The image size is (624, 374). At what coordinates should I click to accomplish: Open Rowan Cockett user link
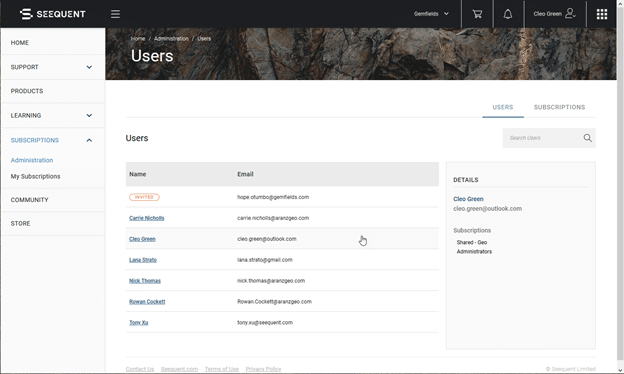tap(147, 302)
